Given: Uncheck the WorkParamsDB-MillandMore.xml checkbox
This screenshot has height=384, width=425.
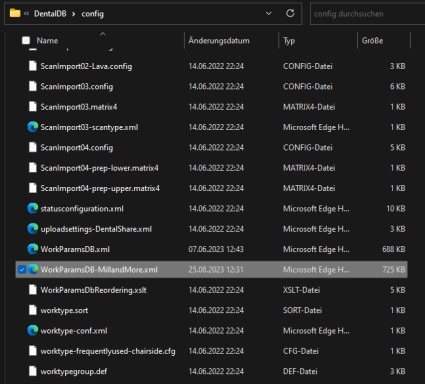Looking at the screenshot, I should click(x=22, y=269).
